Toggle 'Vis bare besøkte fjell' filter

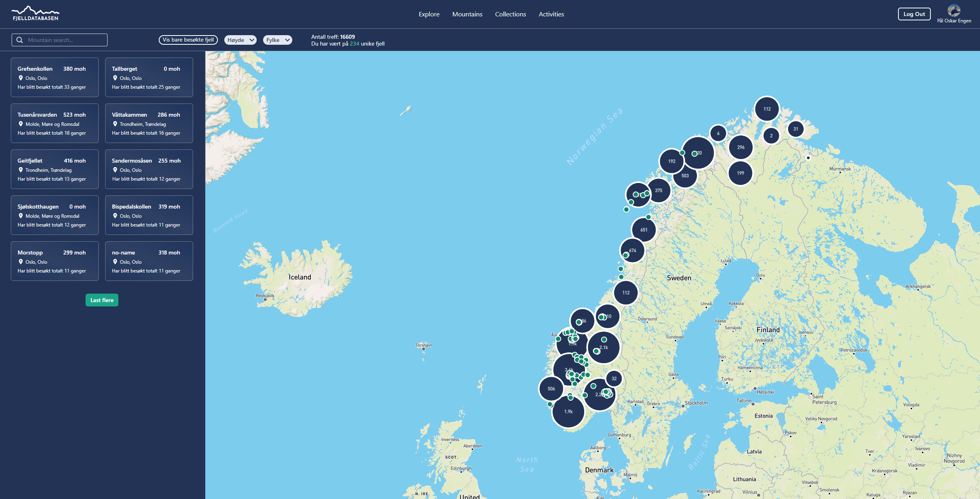[x=188, y=40]
